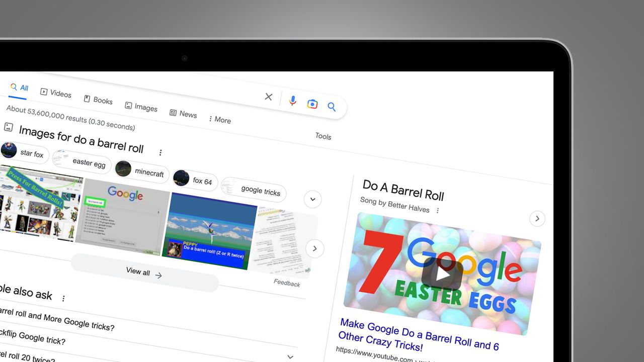Show next image results with right arrow
The height and width of the screenshot is (362, 644).
tap(315, 248)
